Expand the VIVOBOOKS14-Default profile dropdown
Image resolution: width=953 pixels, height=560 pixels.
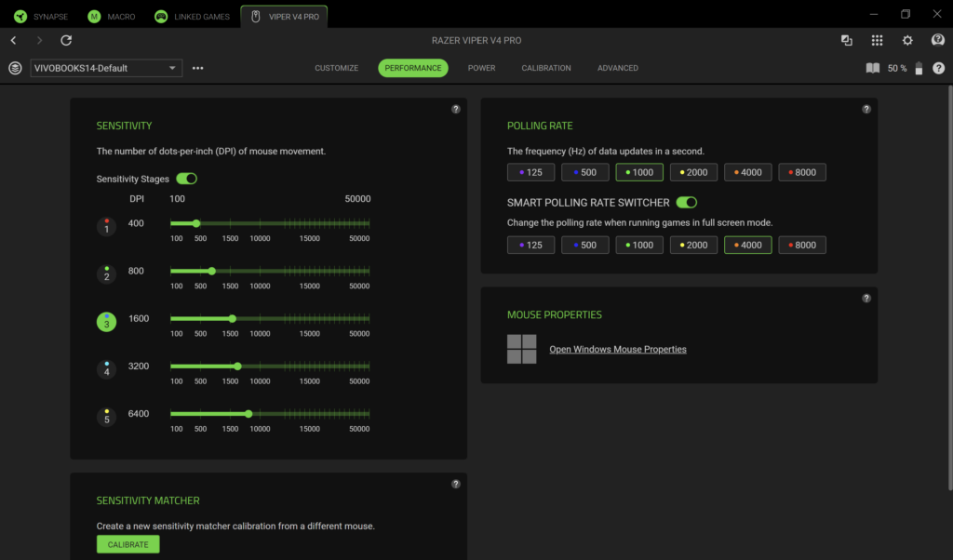[106, 68]
